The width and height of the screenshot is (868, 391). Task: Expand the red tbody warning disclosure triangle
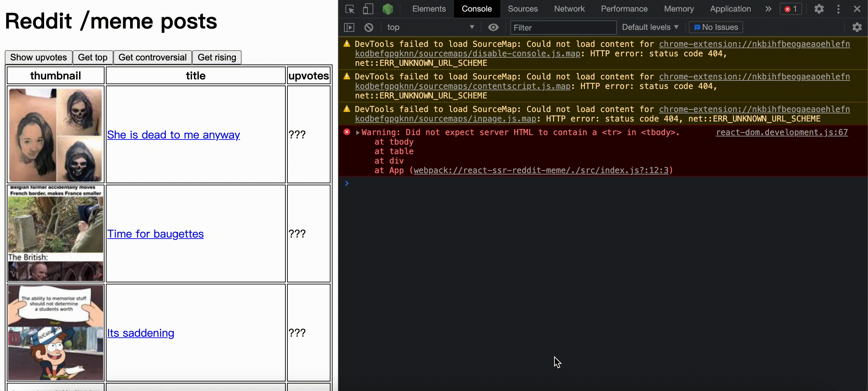(x=358, y=132)
